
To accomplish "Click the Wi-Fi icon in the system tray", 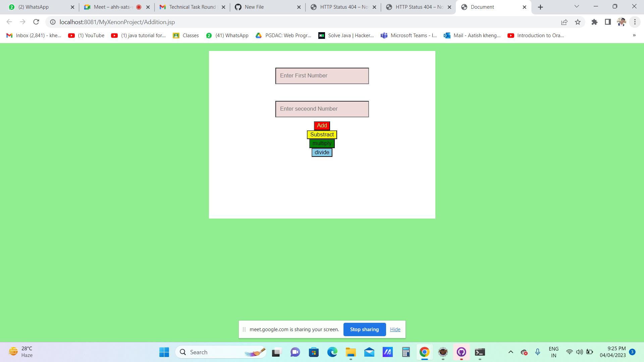I will (570, 352).
